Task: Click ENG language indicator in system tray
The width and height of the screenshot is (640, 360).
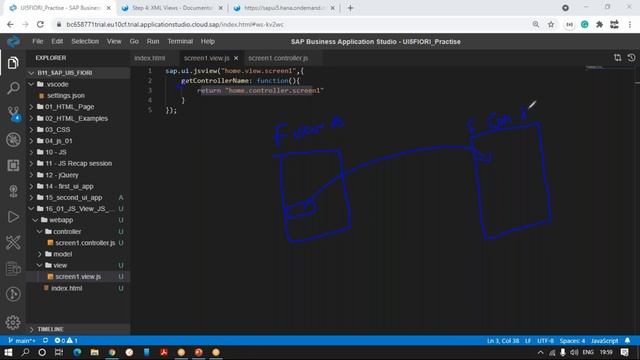Action: [588, 352]
